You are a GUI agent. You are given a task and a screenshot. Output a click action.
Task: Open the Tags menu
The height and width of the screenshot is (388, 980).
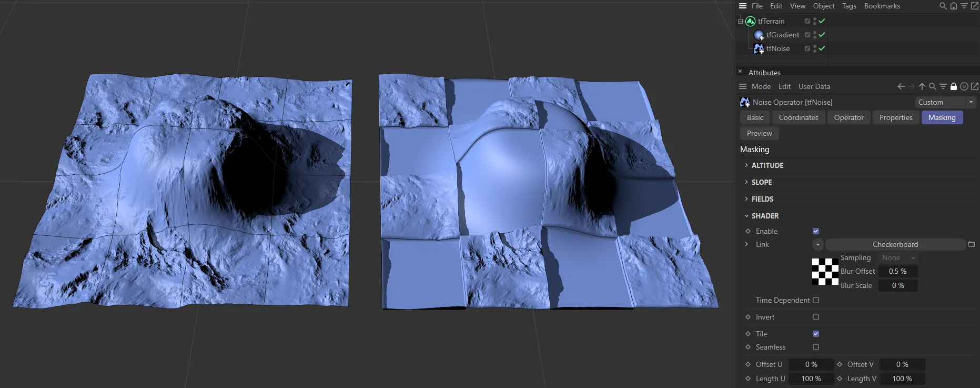(x=849, y=6)
